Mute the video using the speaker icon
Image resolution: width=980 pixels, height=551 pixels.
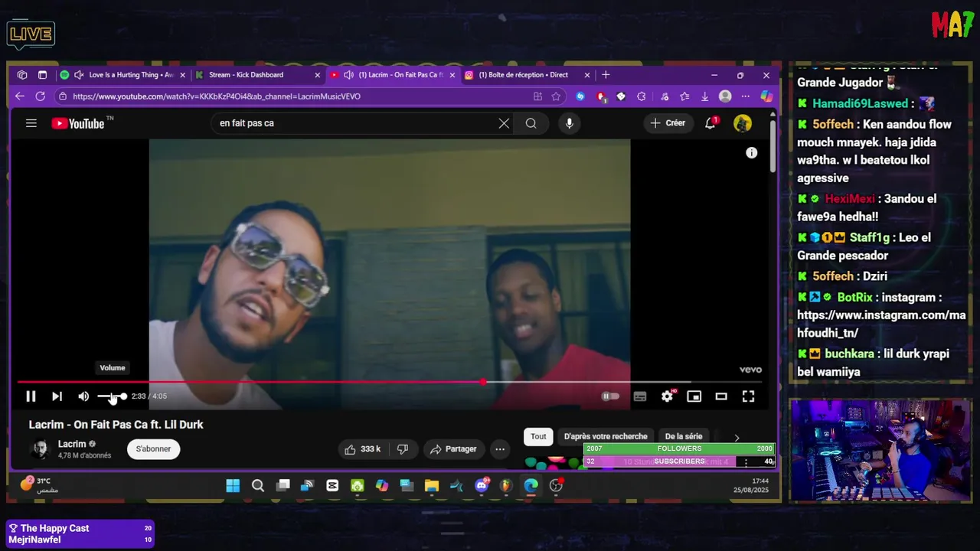[x=83, y=396]
